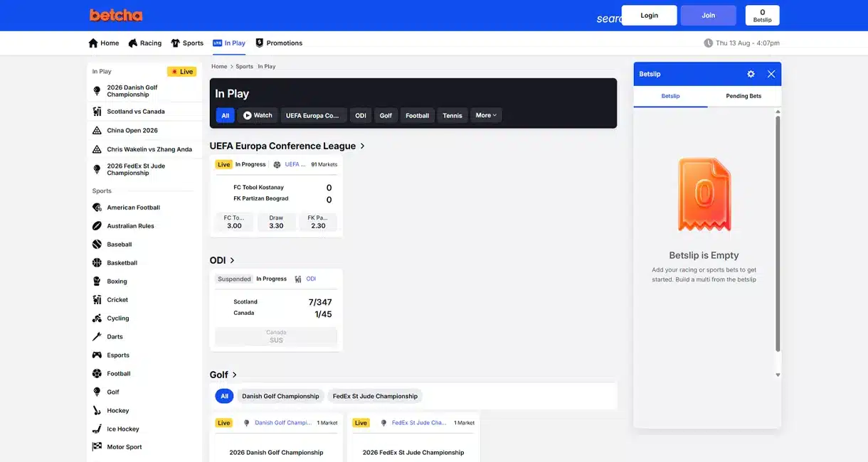Image resolution: width=868 pixels, height=462 pixels.
Task: Click the Golf icon in Sports list
Action: pyautogui.click(x=97, y=392)
